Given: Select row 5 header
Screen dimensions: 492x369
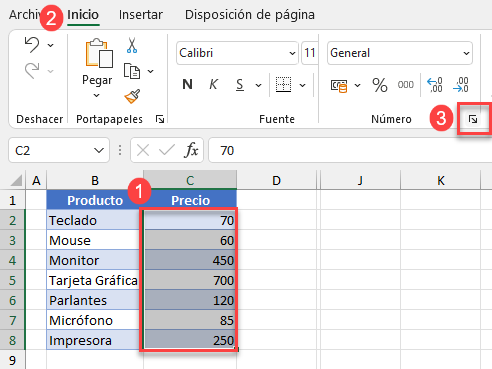Looking at the screenshot, I should pyautogui.click(x=13, y=280).
